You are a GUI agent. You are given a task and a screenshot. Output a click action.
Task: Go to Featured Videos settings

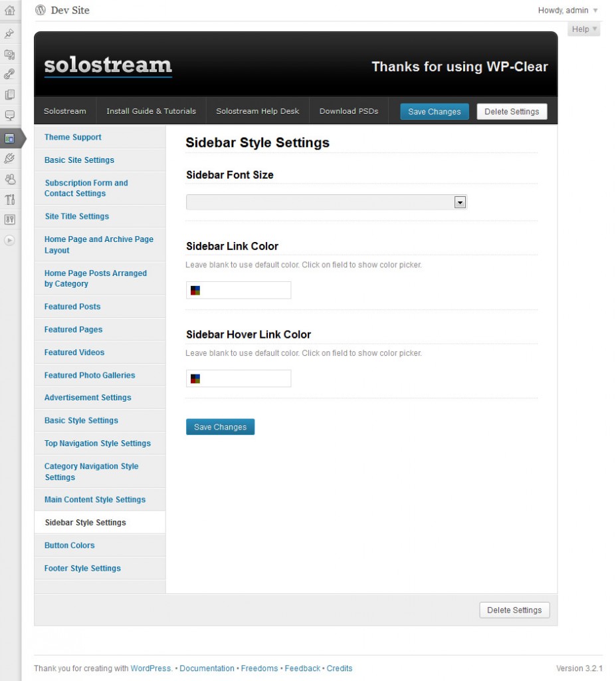tap(100, 352)
